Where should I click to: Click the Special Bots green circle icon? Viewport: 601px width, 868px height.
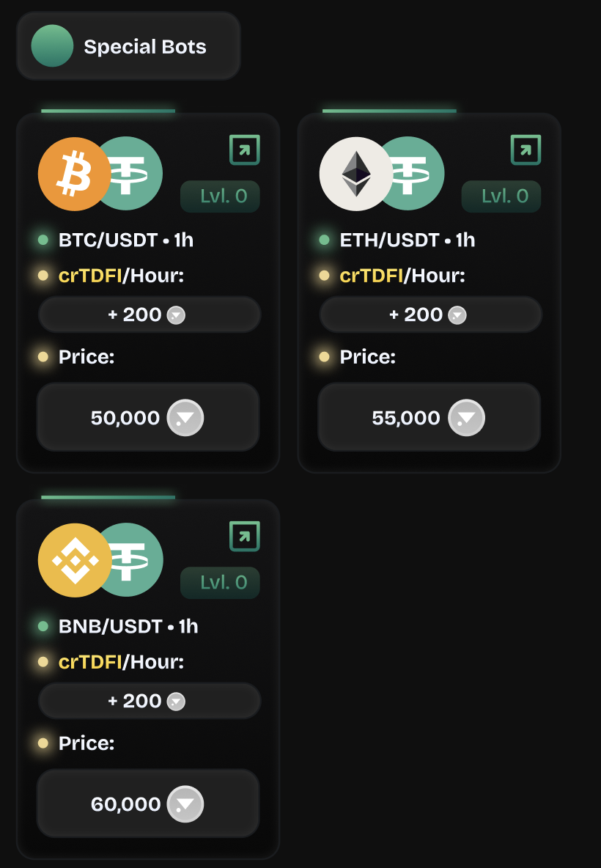(52, 46)
